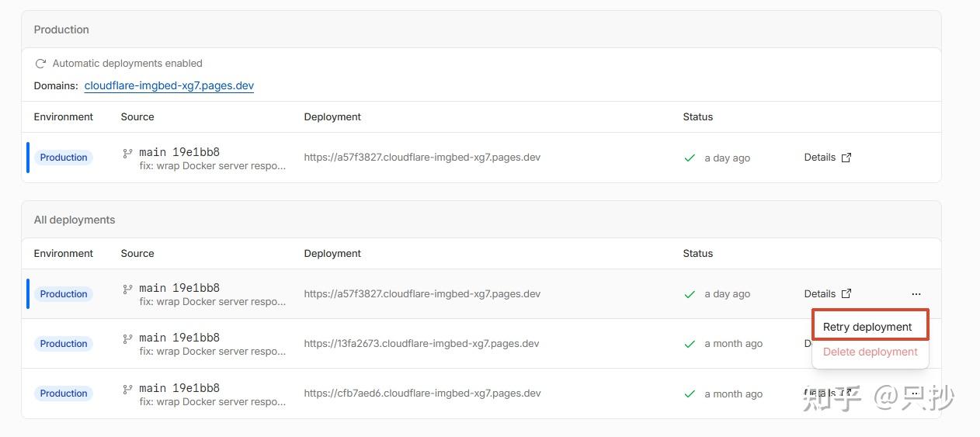Click Production badge of a57f3827 in All deployments
This screenshot has width=980, height=437.
point(64,294)
